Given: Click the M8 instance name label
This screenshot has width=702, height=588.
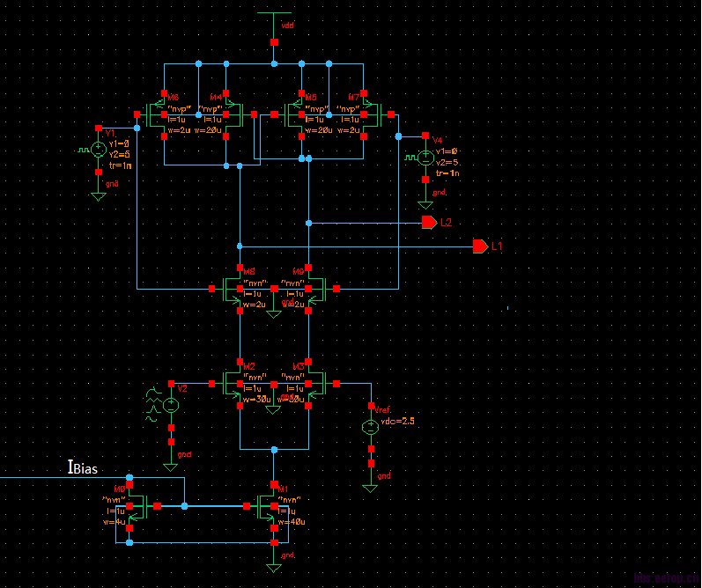Looking at the screenshot, I should pyautogui.click(x=249, y=271).
